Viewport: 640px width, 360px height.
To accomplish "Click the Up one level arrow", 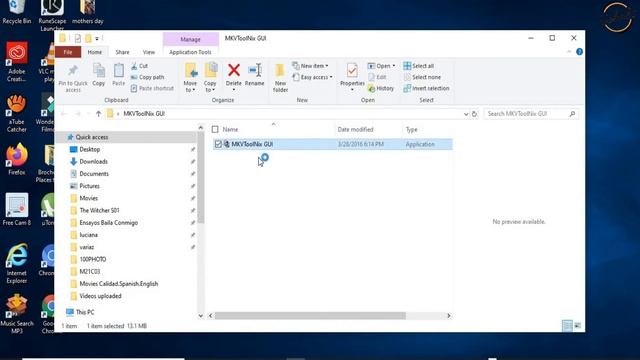I will pos(98,114).
